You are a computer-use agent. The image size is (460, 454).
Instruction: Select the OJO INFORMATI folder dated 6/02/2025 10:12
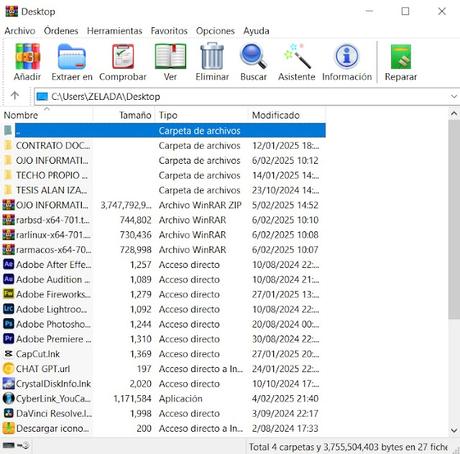[164, 160]
